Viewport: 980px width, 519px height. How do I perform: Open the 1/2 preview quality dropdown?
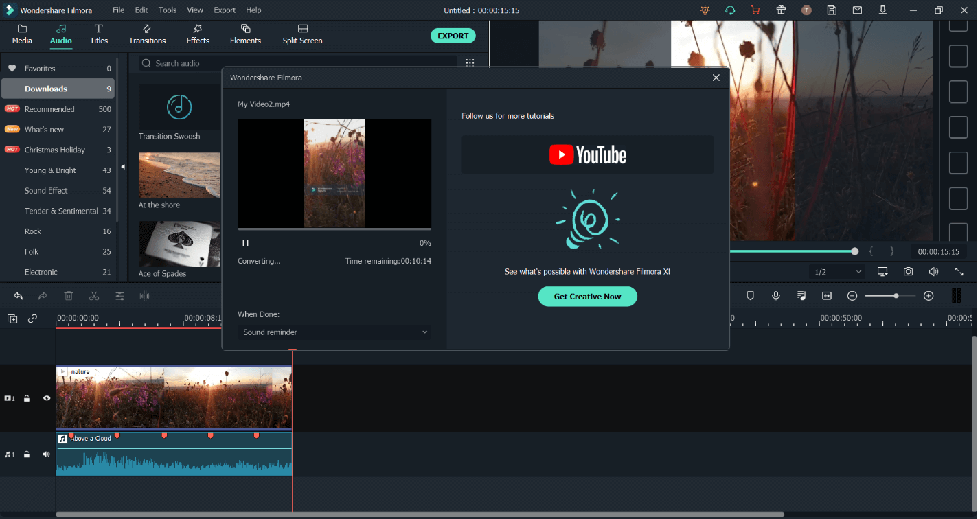837,272
